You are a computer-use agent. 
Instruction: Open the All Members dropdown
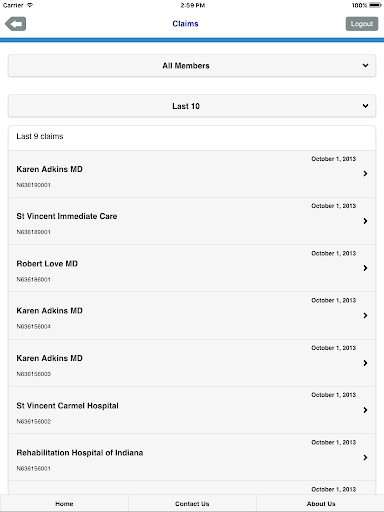click(x=192, y=66)
